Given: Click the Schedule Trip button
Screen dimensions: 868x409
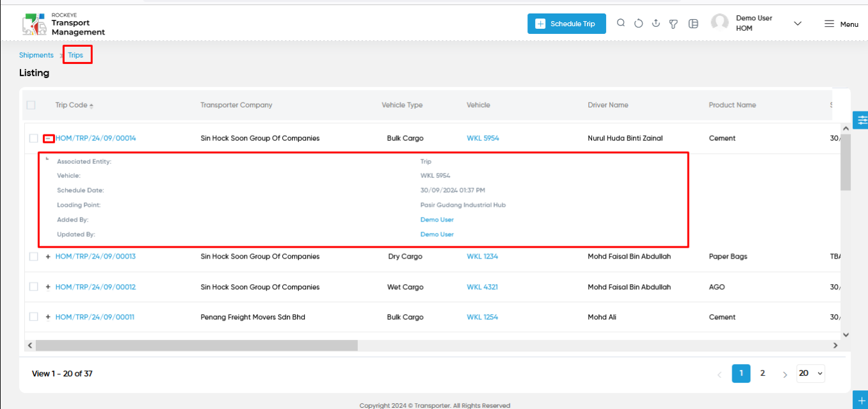Looking at the screenshot, I should click(567, 24).
